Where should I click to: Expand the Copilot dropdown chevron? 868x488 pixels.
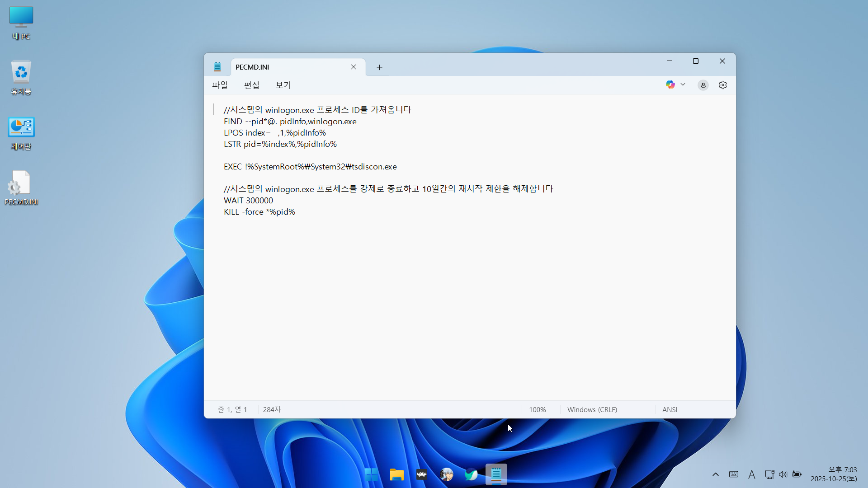tap(683, 84)
